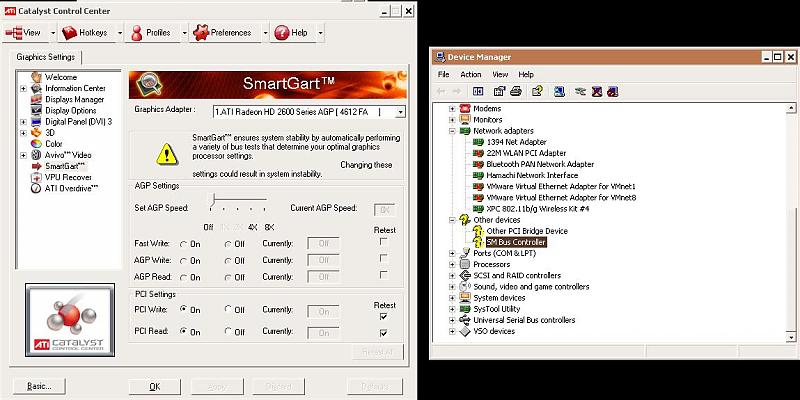Select the Avivo Video tree item

[x=68, y=155]
